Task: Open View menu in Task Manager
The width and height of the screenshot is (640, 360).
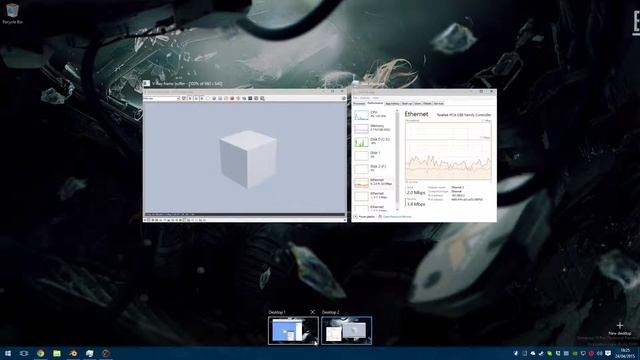Action: (376, 98)
